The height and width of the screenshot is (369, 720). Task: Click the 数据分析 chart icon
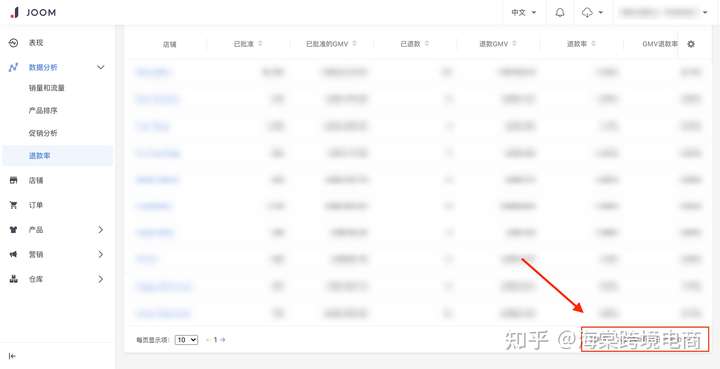click(x=13, y=67)
